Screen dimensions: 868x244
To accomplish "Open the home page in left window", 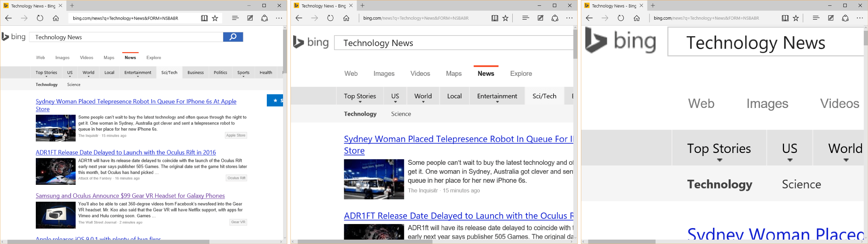I will (x=56, y=18).
